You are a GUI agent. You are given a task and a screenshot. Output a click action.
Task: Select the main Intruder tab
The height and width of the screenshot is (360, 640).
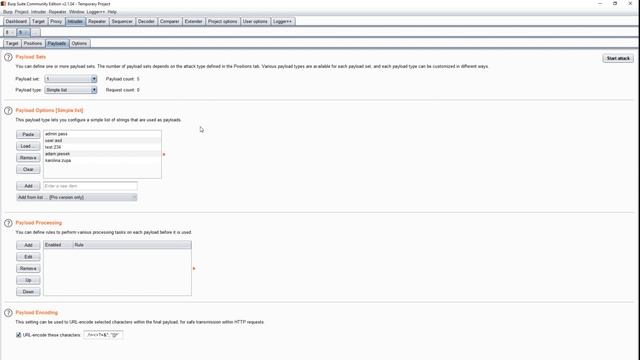coord(75,21)
